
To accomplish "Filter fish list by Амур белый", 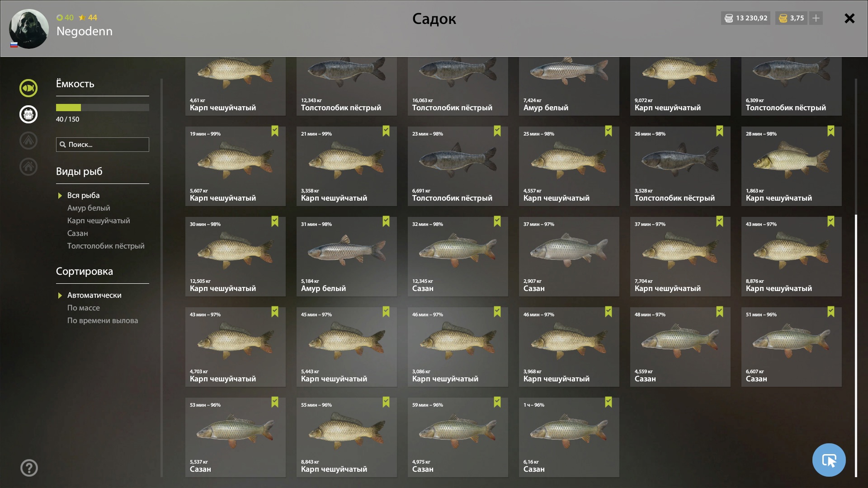I will 89,208.
